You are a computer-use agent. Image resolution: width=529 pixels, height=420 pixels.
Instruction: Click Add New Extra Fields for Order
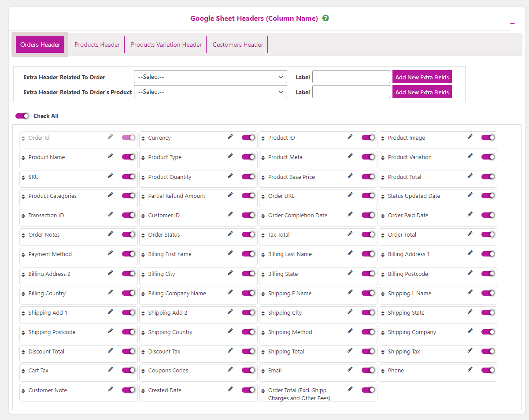[x=422, y=77]
